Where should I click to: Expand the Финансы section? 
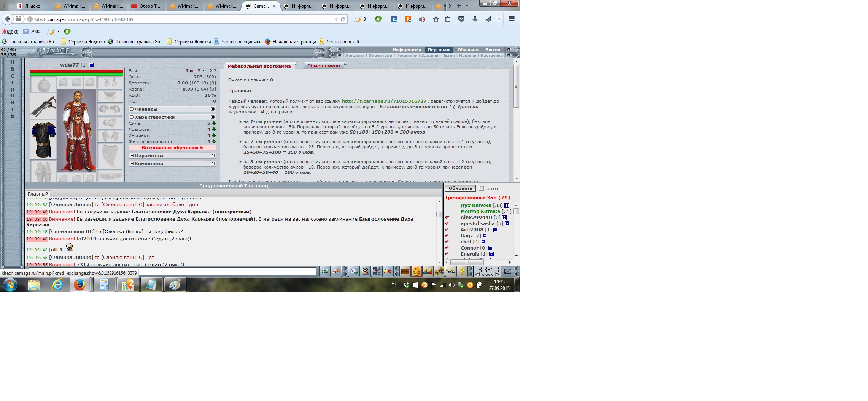(132, 109)
